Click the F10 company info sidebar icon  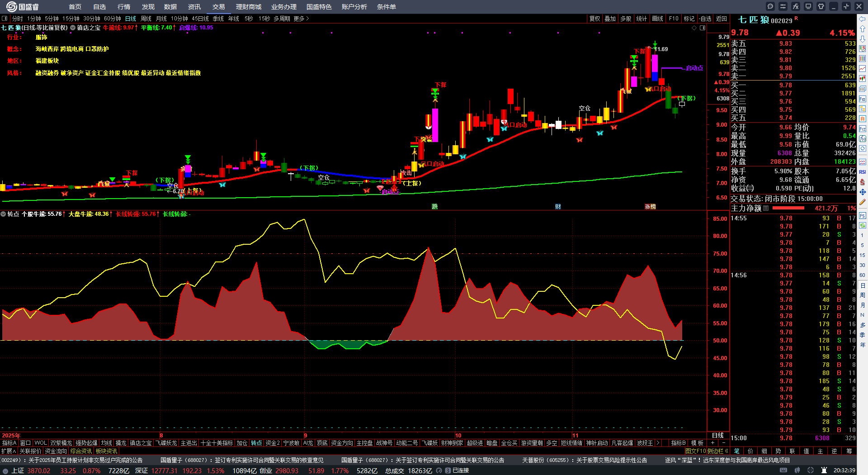click(x=863, y=99)
